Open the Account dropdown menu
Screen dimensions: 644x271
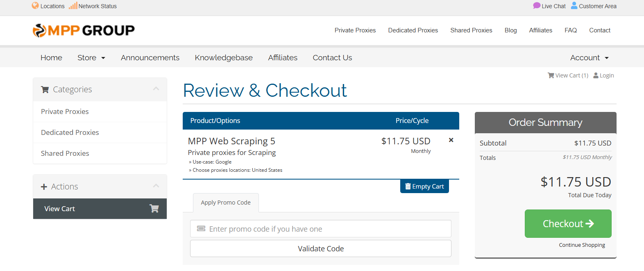[590, 58]
